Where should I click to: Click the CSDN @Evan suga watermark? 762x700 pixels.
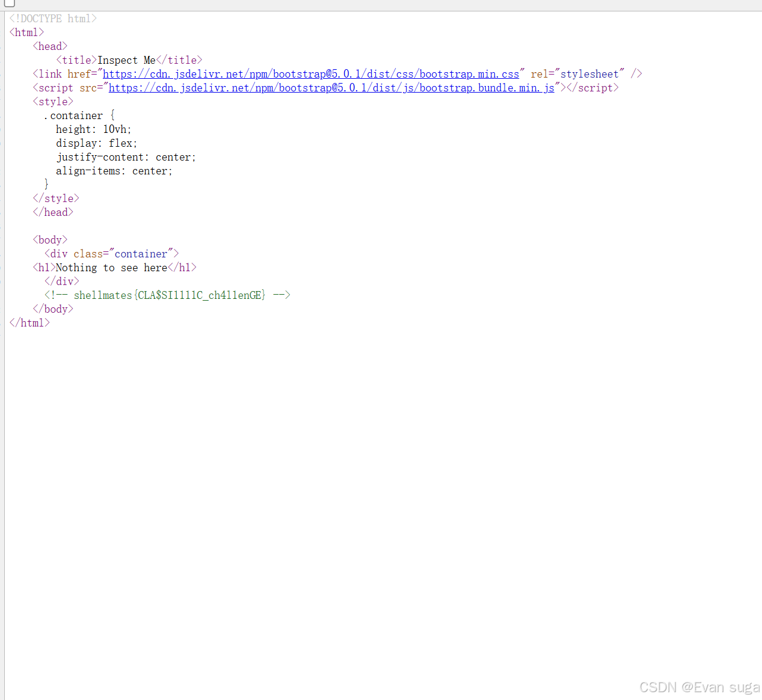pyautogui.click(x=699, y=687)
